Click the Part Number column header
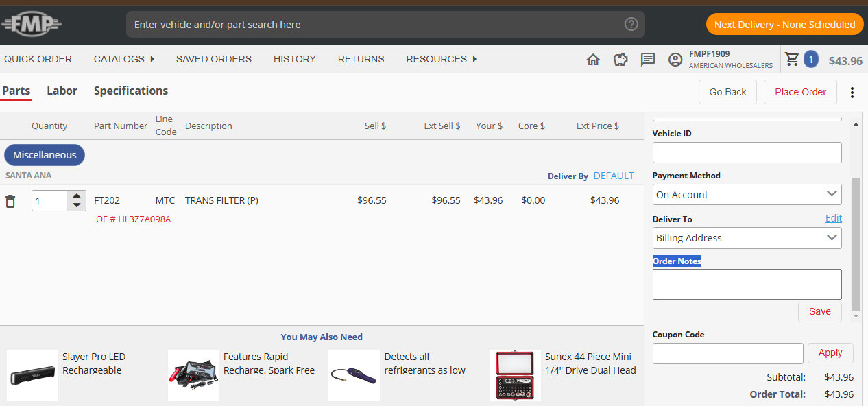 (121, 126)
